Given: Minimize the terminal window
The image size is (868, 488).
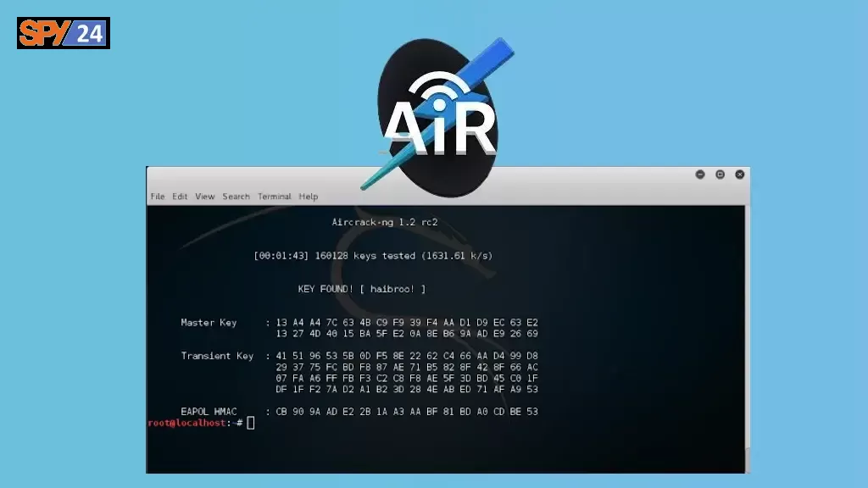Looking at the screenshot, I should click(x=700, y=175).
